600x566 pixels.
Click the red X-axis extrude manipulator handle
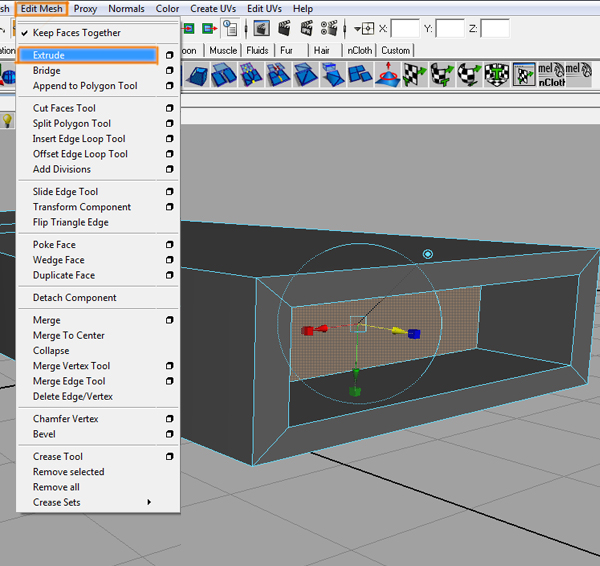pyautogui.click(x=315, y=330)
